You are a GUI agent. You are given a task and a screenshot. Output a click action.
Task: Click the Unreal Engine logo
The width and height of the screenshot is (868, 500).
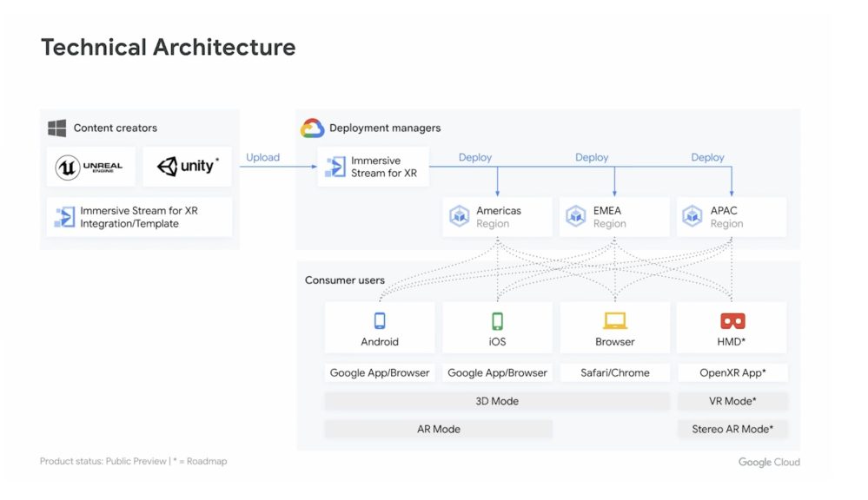click(x=89, y=167)
